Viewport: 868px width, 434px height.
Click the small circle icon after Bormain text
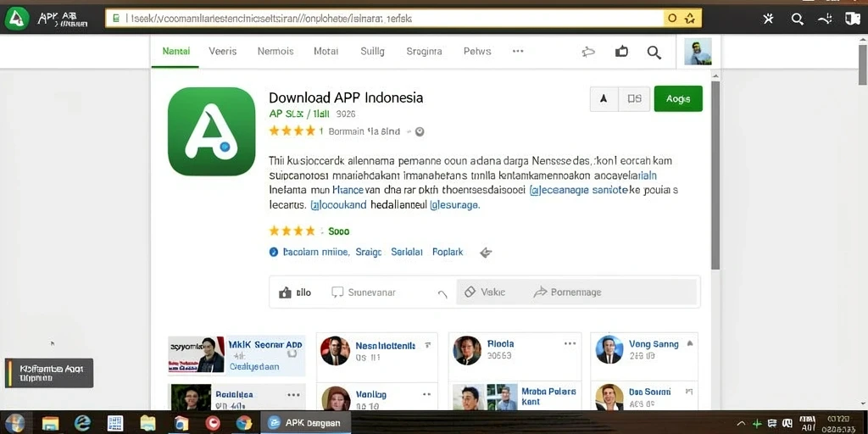[x=420, y=131]
